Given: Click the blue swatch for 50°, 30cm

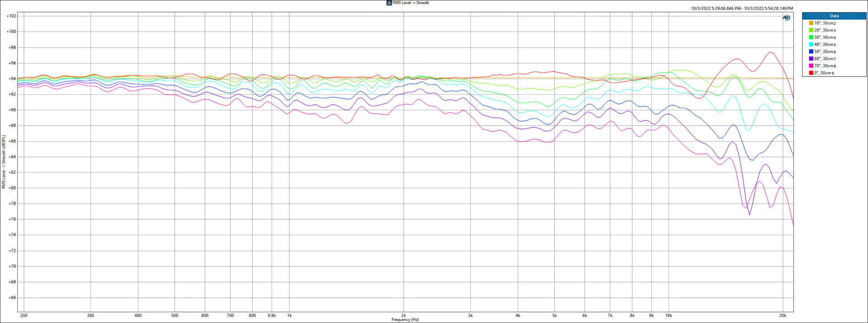Looking at the screenshot, I should point(811,52).
